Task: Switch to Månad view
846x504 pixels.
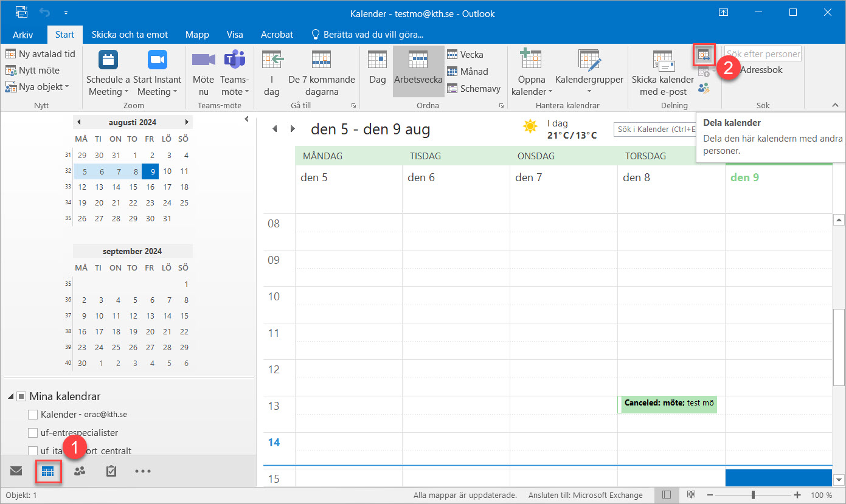Action: pos(468,71)
